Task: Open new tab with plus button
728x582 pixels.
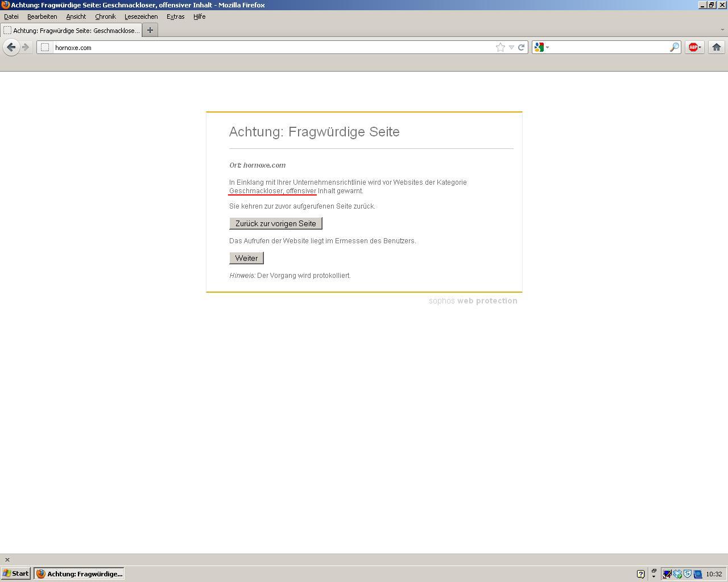Action: point(150,30)
